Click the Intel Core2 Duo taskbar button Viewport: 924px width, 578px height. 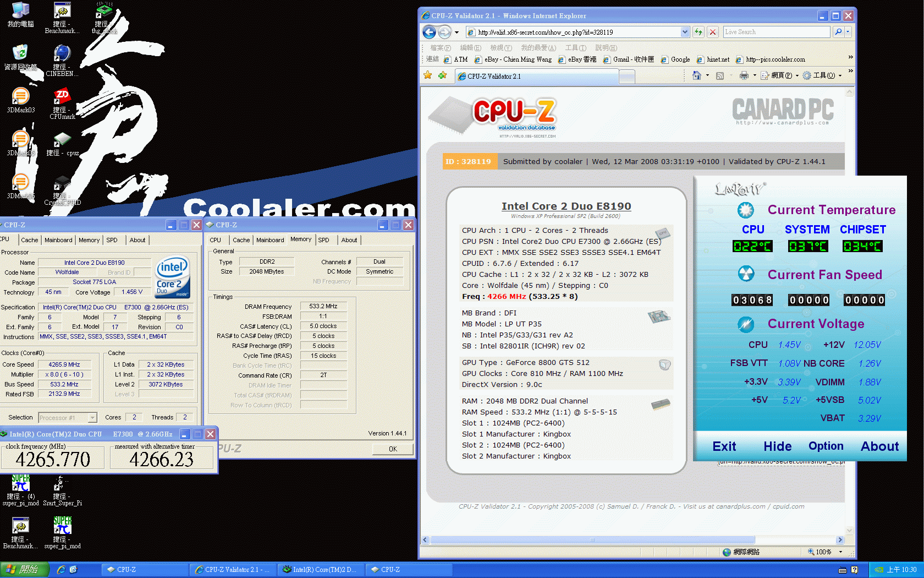coord(320,570)
